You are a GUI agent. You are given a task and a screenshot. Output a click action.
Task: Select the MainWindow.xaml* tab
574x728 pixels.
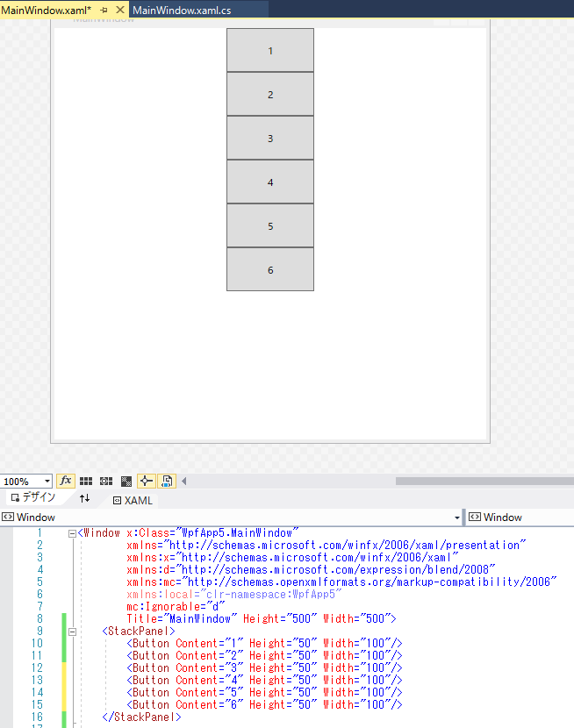(46, 10)
